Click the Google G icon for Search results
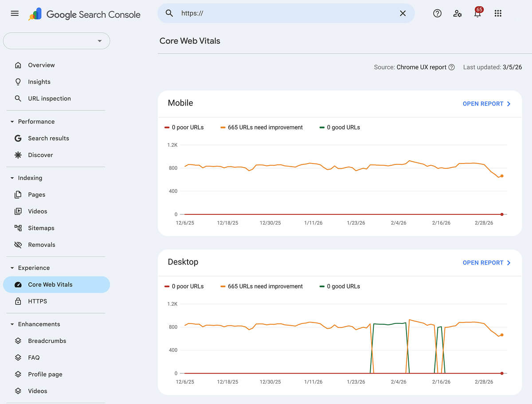 (18, 138)
